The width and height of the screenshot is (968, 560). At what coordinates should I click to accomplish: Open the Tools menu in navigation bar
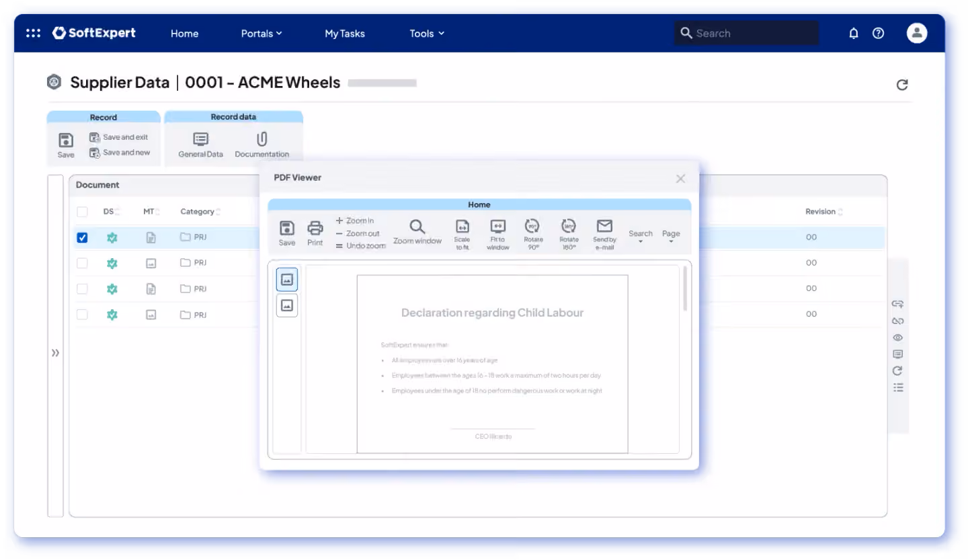427,33
